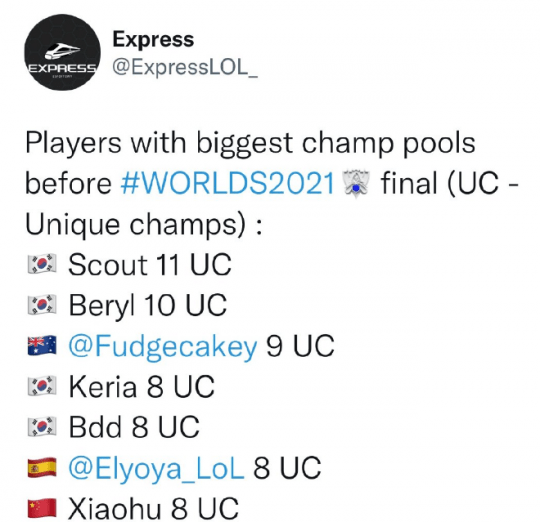Open the #WORLDS2021 hashtag link
The width and height of the screenshot is (540, 522).
(x=228, y=183)
